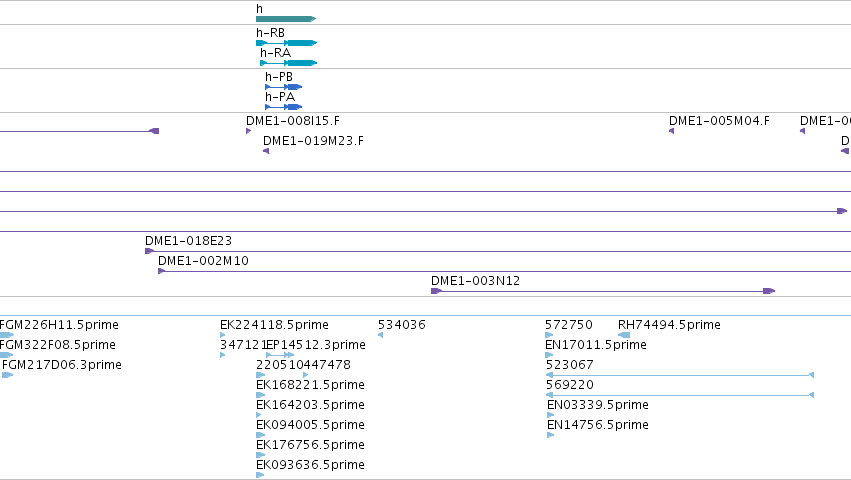Select the h-PB protein feature
This screenshot has height=480, width=851.
[x=283, y=87]
